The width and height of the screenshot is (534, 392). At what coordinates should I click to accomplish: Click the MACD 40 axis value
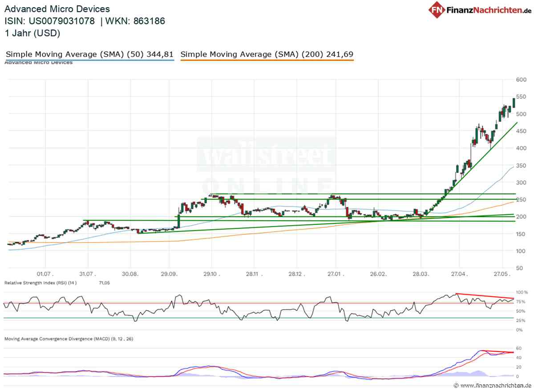[519, 357]
